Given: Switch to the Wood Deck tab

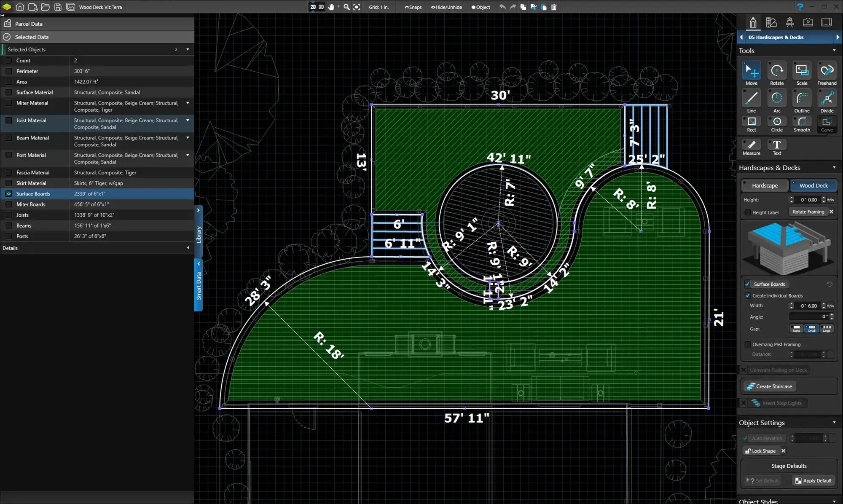Looking at the screenshot, I should (813, 185).
